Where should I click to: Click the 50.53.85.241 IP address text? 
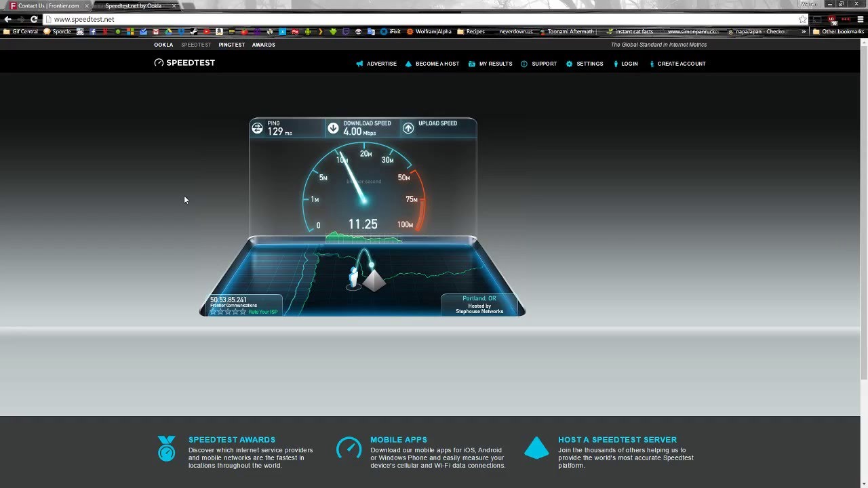pyautogui.click(x=229, y=300)
